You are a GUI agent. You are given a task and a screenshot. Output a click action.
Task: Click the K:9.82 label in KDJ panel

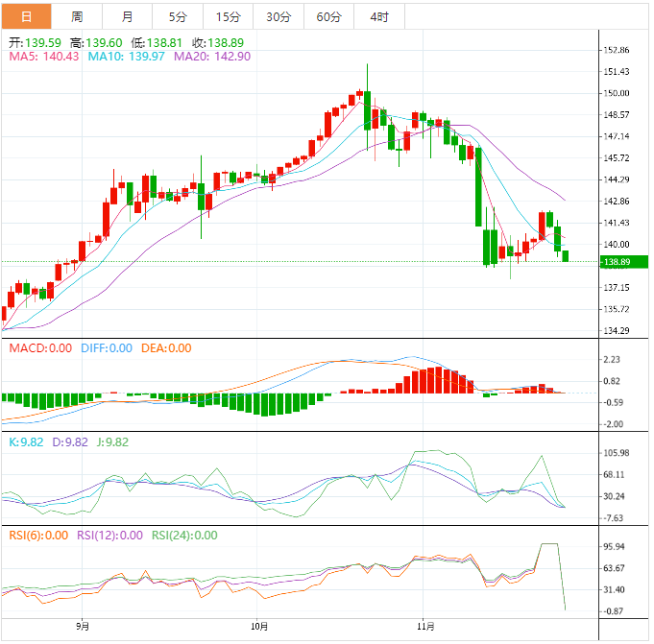click(x=27, y=442)
